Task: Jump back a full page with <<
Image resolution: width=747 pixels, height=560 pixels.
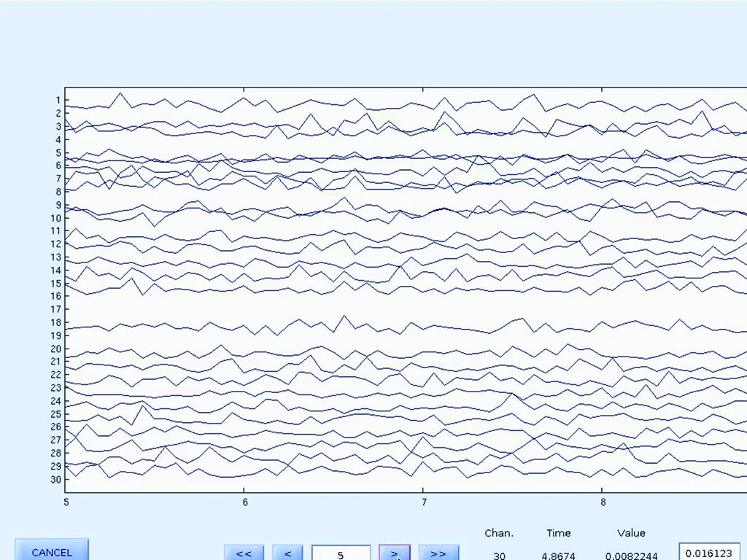Action: pos(244,553)
